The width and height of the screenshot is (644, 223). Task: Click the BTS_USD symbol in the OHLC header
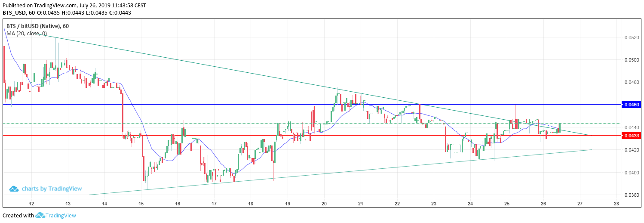click(x=15, y=13)
